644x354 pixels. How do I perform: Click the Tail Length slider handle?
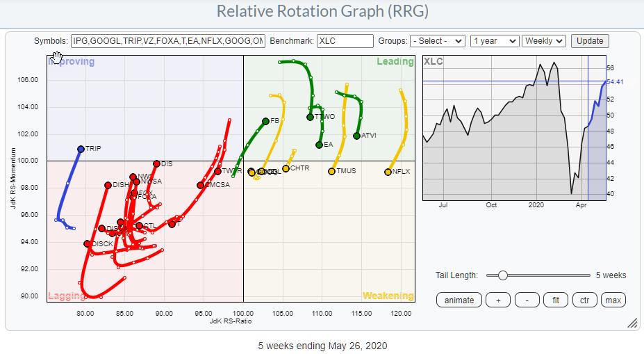(502, 275)
